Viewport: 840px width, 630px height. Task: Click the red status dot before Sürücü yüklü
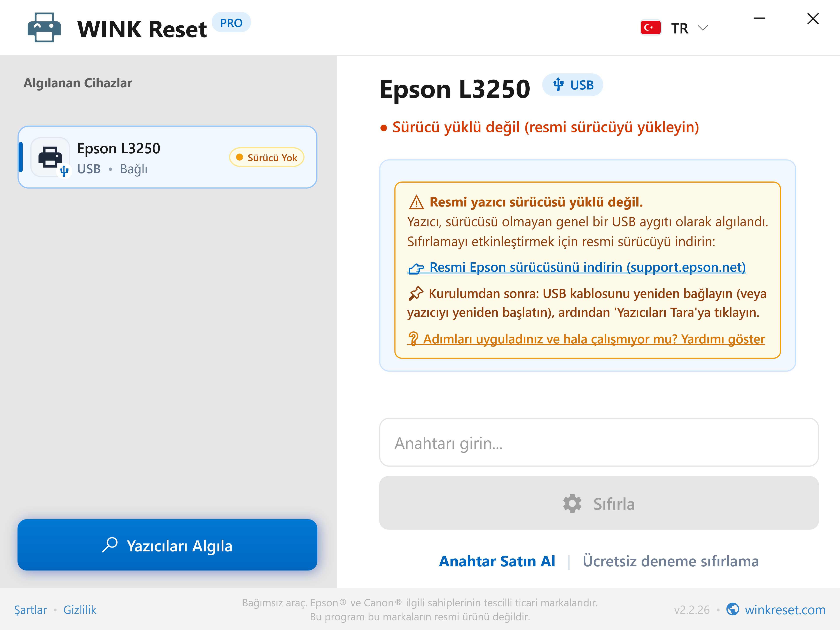click(383, 128)
